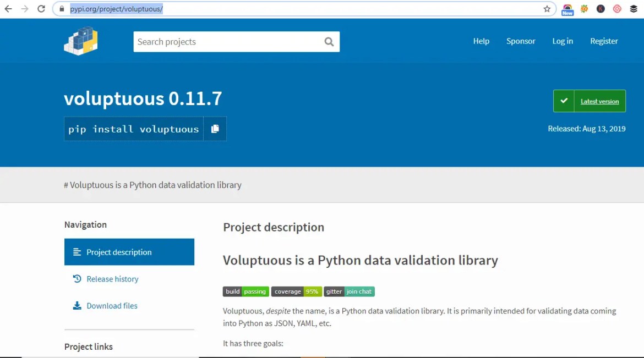Screen dimensions: 644x358
Task: Click Register
Action: coord(604,41)
